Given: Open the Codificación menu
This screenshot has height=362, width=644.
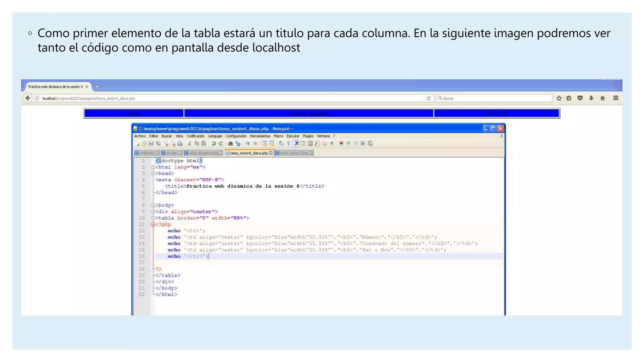Looking at the screenshot, I should [x=195, y=136].
